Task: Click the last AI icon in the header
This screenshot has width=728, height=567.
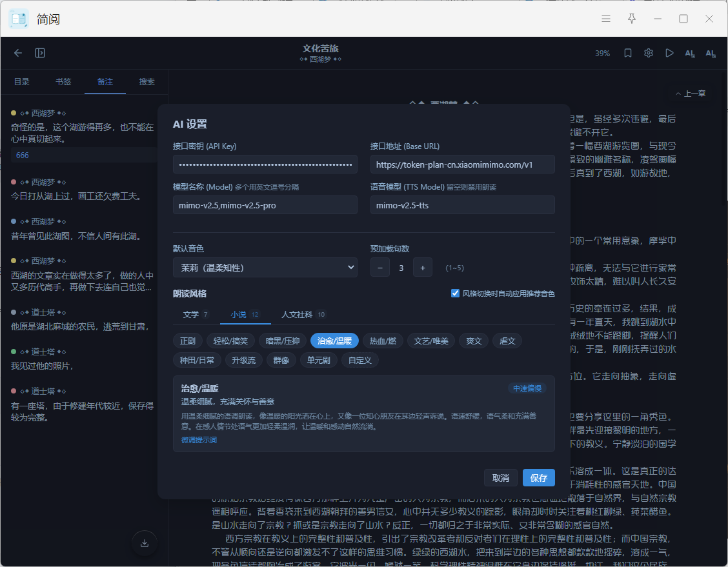Action: point(711,54)
